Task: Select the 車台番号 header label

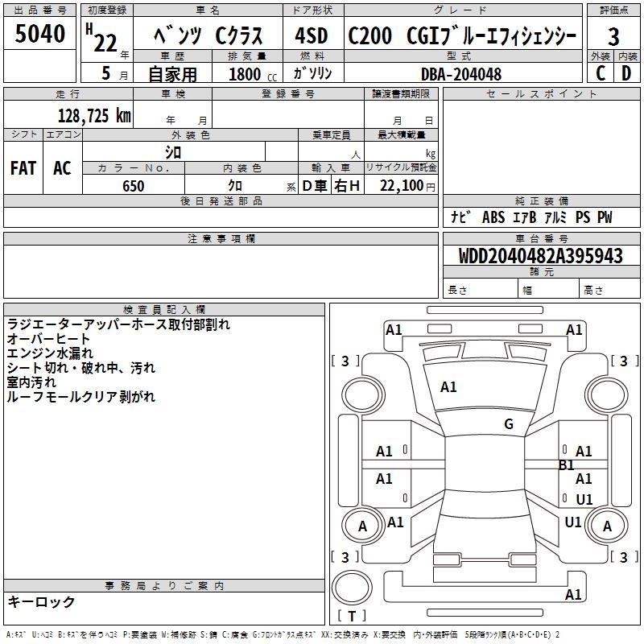Action: 541,238
